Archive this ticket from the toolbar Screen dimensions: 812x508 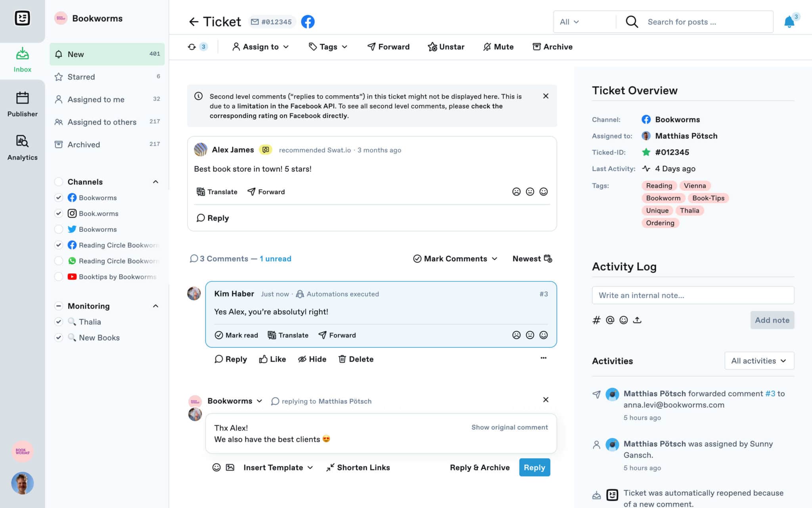(552, 47)
